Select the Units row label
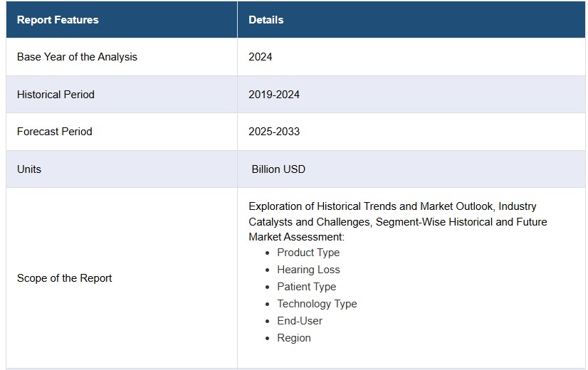588x370 pixels. point(29,169)
